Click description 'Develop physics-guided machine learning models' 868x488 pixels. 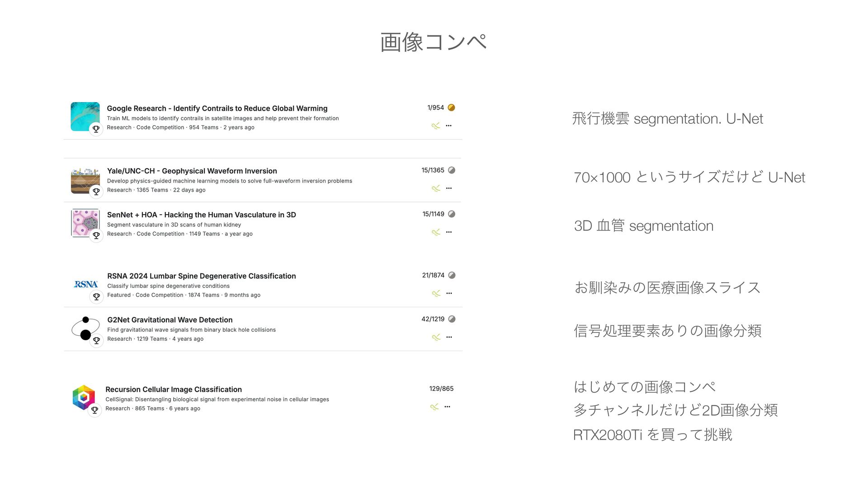point(230,181)
